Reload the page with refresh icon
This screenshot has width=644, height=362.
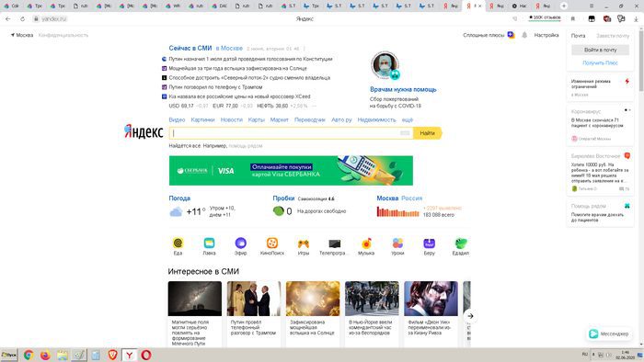[x=22, y=19]
